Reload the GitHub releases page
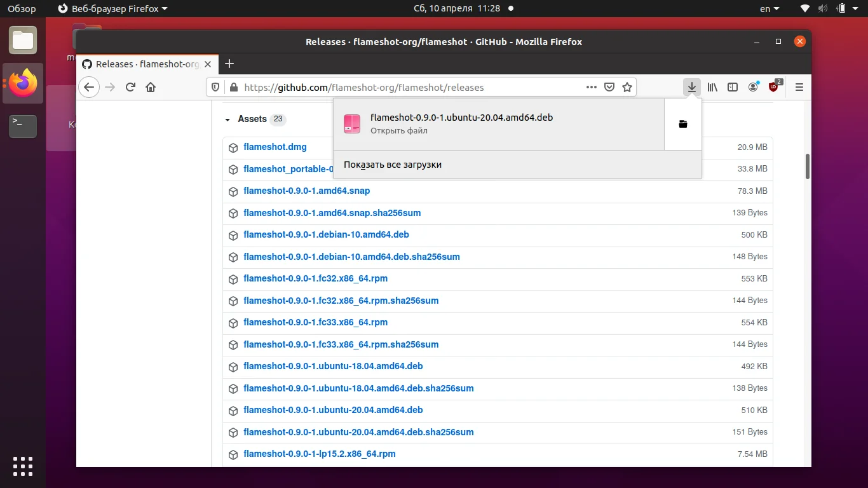The width and height of the screenshot is (868, 488). (130, 87)
